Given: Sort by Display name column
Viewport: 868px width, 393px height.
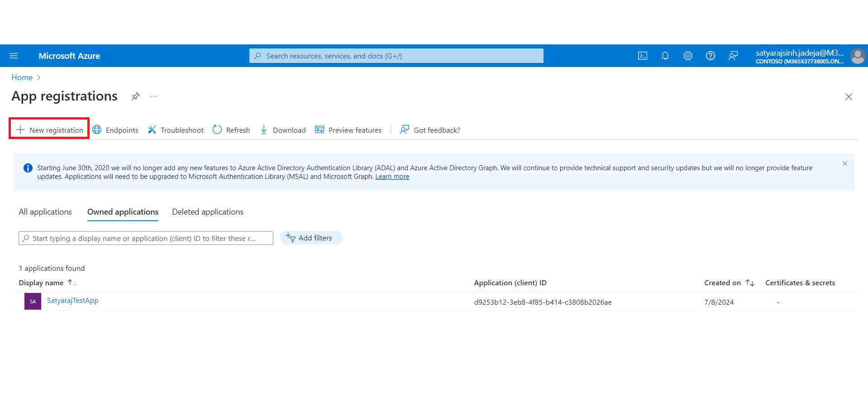Looking at the screenshot, I should 48,283.
